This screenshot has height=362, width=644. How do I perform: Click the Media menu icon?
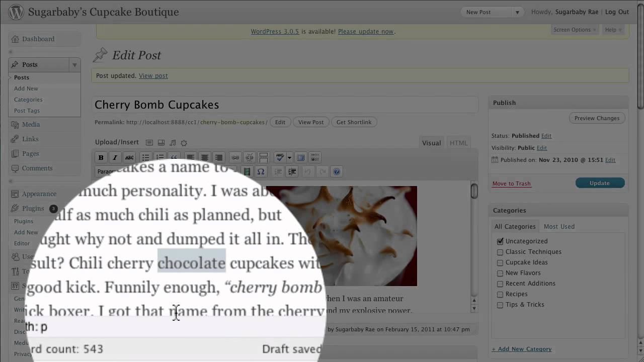click(15, 124)
